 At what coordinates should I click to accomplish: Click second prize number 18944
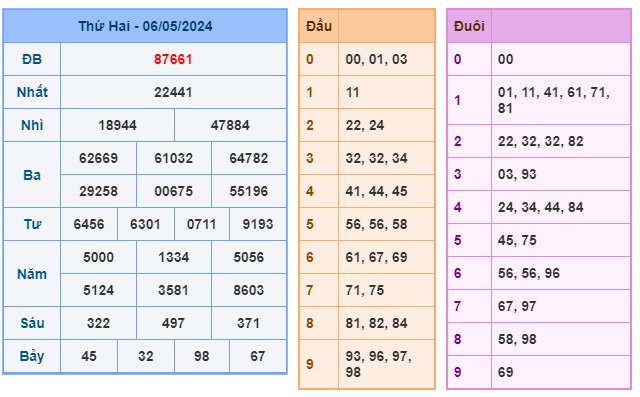point(118,125)
